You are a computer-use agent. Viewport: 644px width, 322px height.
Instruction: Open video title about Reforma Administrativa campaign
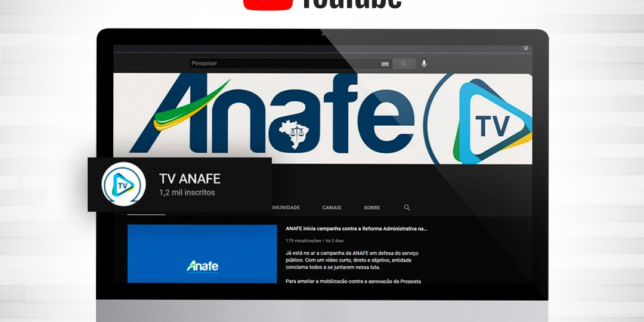pos(356,228)
